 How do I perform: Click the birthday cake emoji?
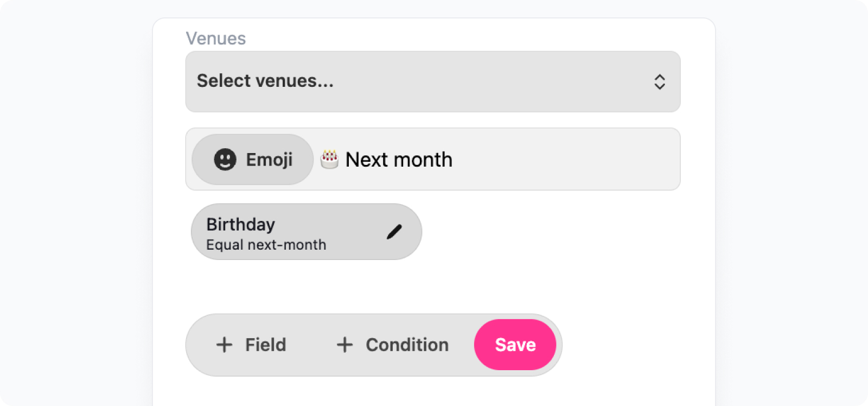coord(329,160)
